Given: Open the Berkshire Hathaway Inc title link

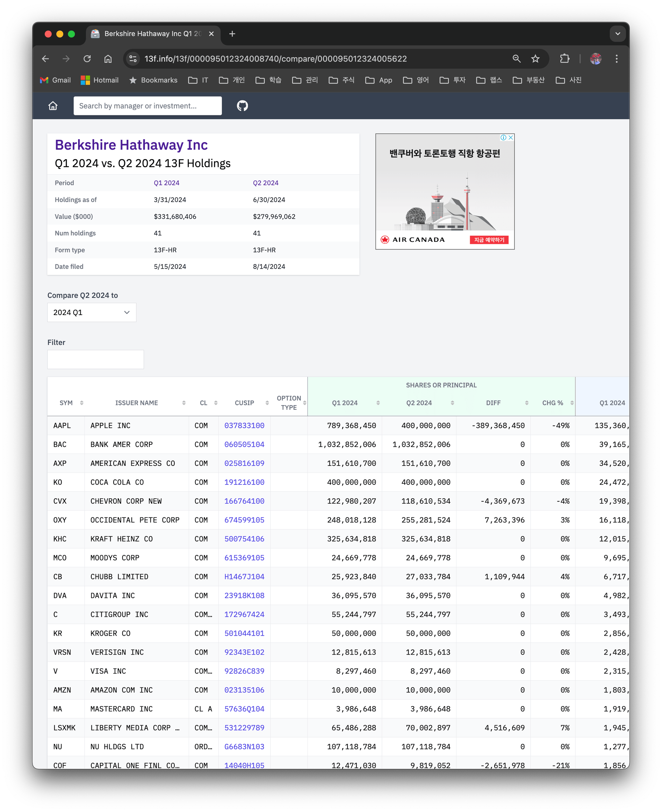Looking at the screenshot, I should 131,145.
